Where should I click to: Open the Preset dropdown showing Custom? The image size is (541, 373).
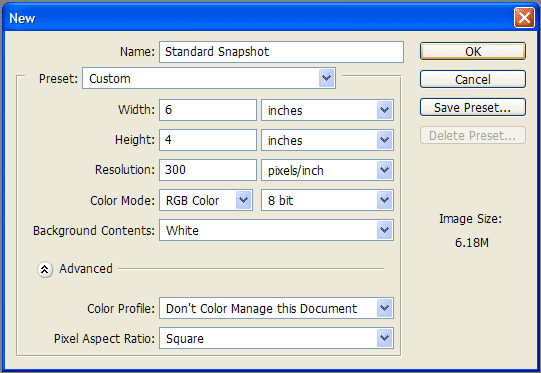(209, 78)
